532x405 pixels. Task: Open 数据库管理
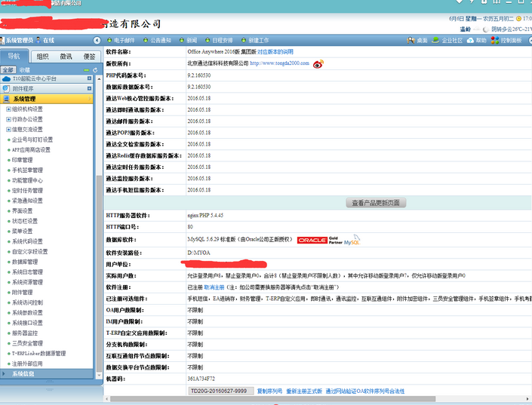click(x=25, y=262)
